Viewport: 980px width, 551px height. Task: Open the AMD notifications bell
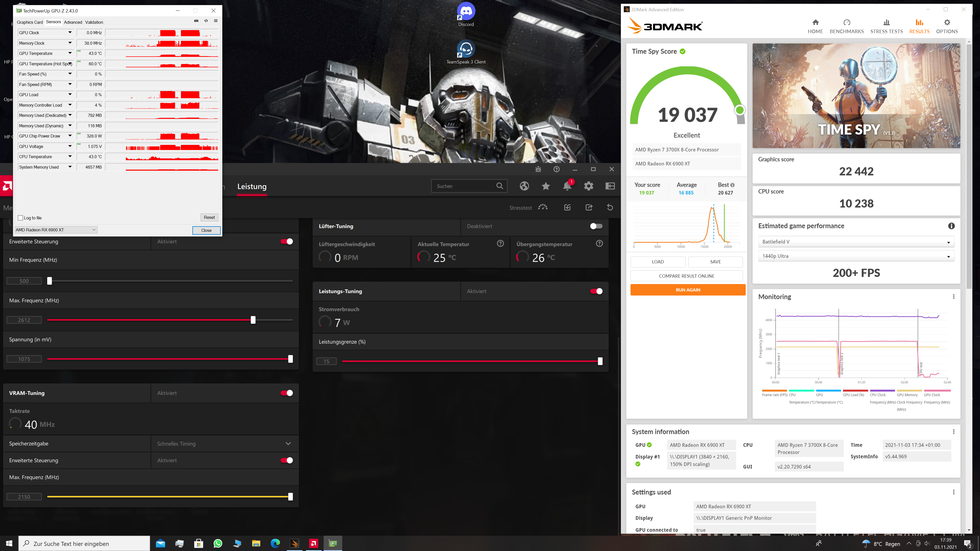[567, 186]
